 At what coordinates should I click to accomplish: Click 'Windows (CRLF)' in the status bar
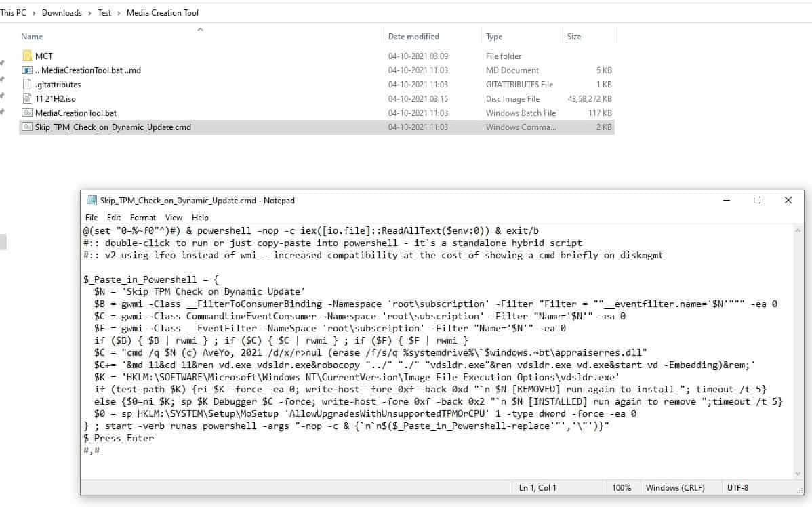pyautogui.click(x=675, y=488)
